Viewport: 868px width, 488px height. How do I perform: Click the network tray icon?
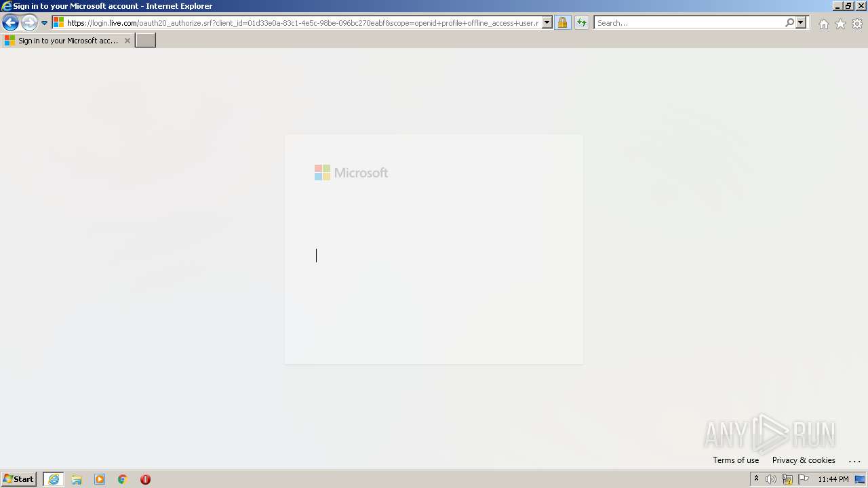coord(787,479)
